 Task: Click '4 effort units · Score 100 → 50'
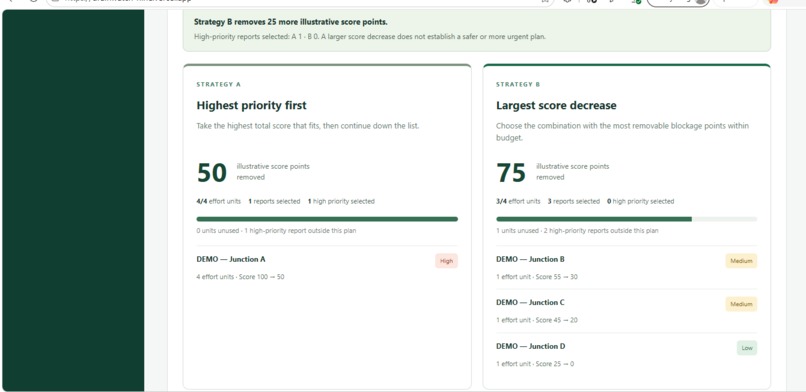tap(240, 277)
